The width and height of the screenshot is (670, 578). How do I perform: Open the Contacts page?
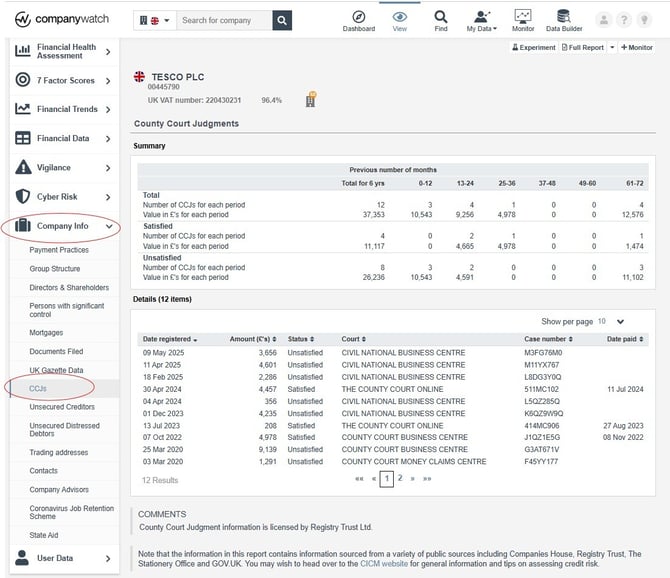click(x=44, y=471)
